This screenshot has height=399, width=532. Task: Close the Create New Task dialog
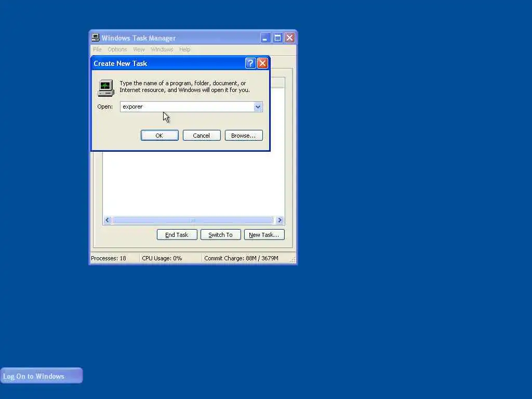coord(262,63)
